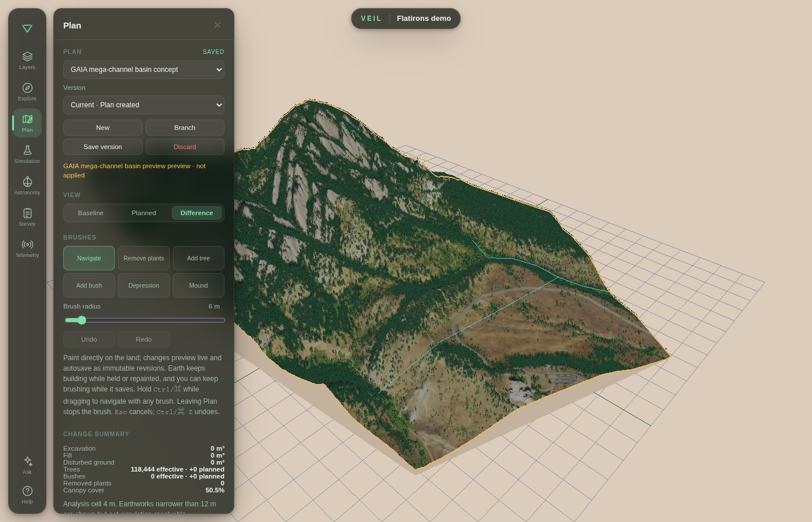This screenshot has width=812, height=522.
Task: Click Save version button
Action: (x=103, y=147)
